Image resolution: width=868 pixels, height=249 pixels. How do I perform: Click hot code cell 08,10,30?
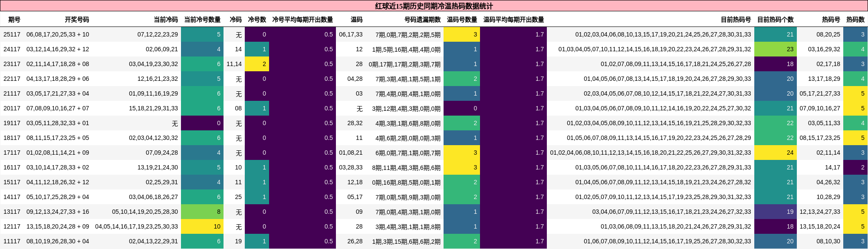point(829,241)
